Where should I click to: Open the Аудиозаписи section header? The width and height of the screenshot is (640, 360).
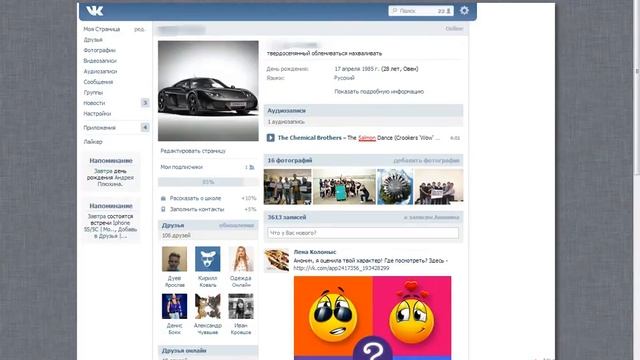point(364,111)
